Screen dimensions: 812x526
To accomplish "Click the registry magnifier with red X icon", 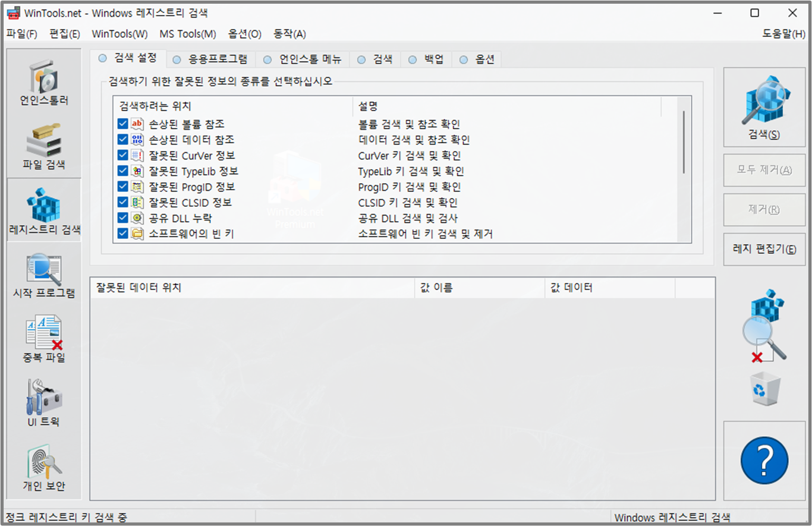I will click(765, 326).
